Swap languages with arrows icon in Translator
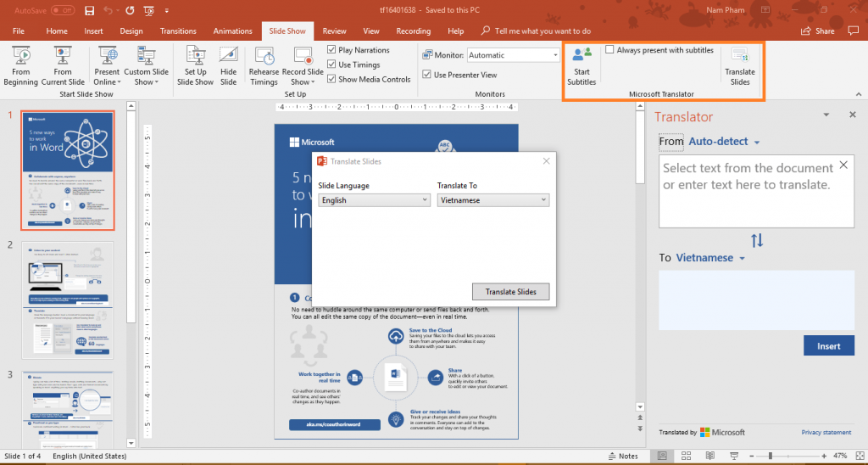Viewport: 868px width, 465px height. 757,240
